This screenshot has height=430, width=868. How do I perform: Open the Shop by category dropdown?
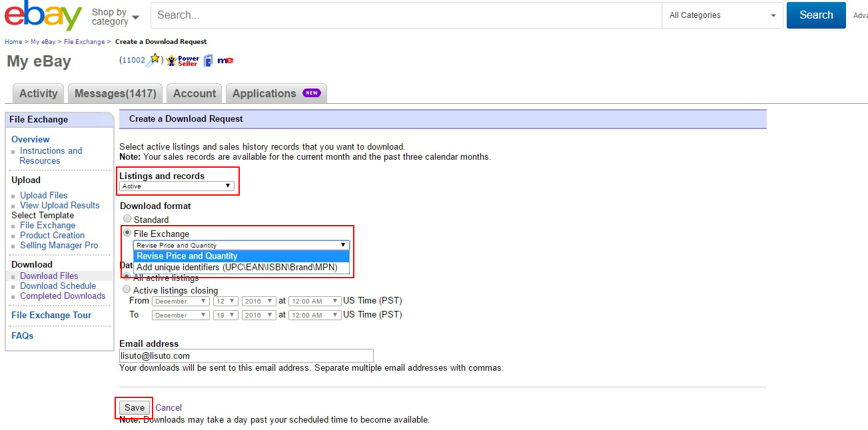[115, 17]
